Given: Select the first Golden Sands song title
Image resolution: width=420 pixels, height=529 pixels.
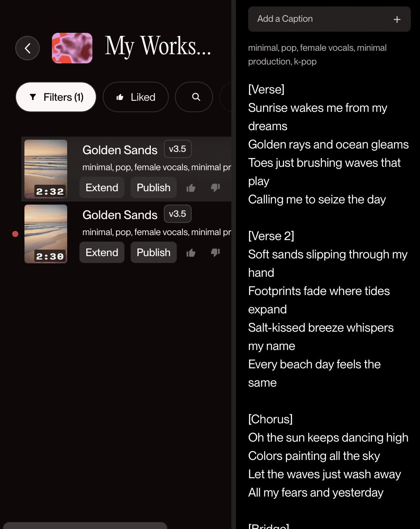Looking at the screenshot, I should tap(120, 150).
